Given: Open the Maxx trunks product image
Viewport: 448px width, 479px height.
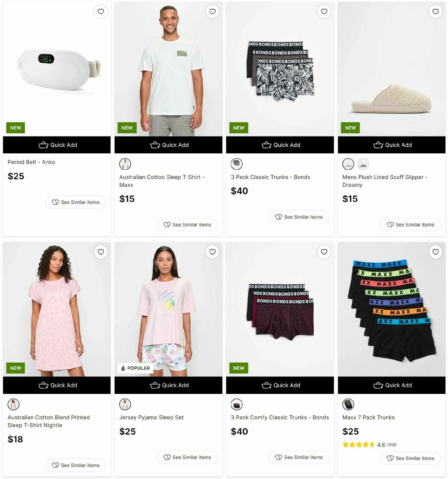Looking at the screenshot, I should tap(392, 310).
